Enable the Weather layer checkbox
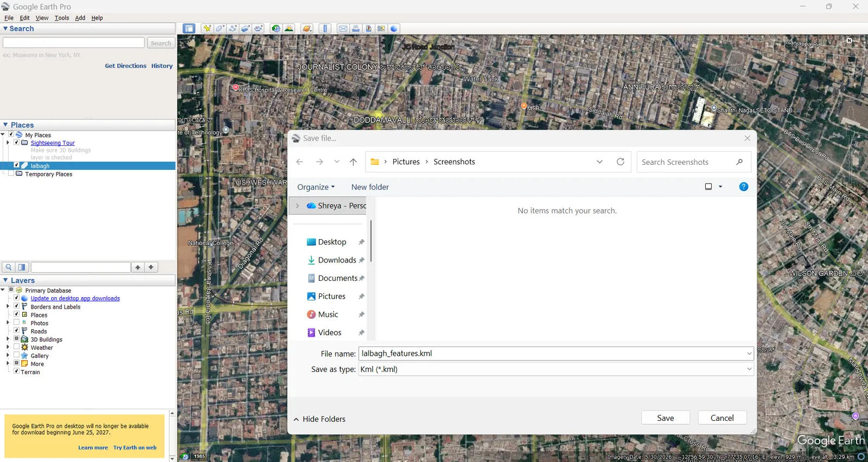This screenshot has width=868, height=462. (16, 347)
